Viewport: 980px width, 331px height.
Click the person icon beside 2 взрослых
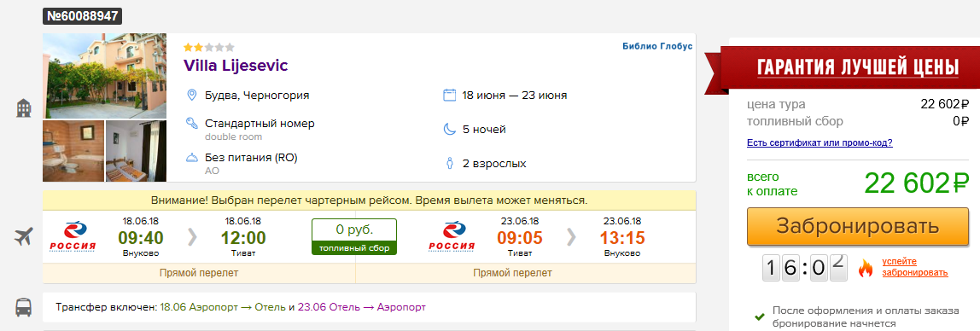[449, 164]
